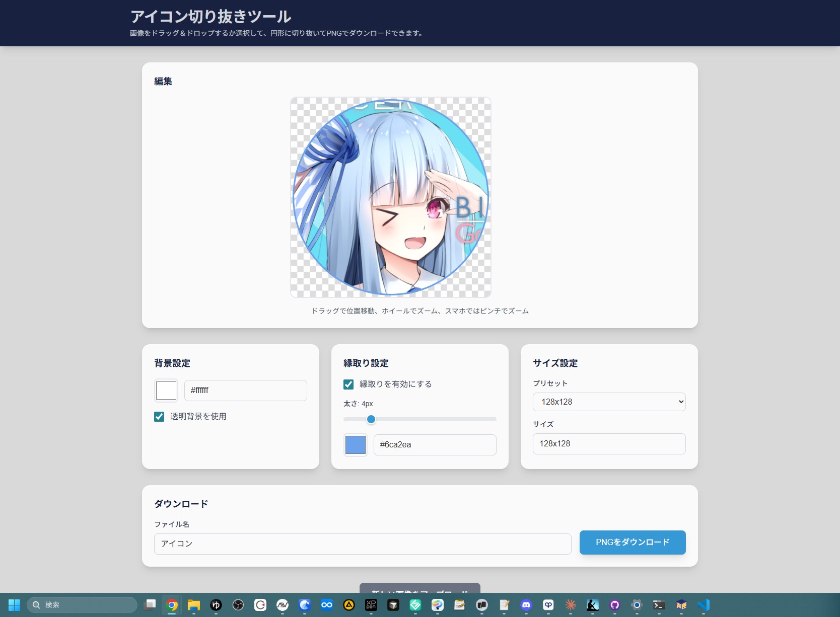Open the blue-centered settings gear taskbar icon
The height and width of the screenshot is (617, 840).
point(637,605)
